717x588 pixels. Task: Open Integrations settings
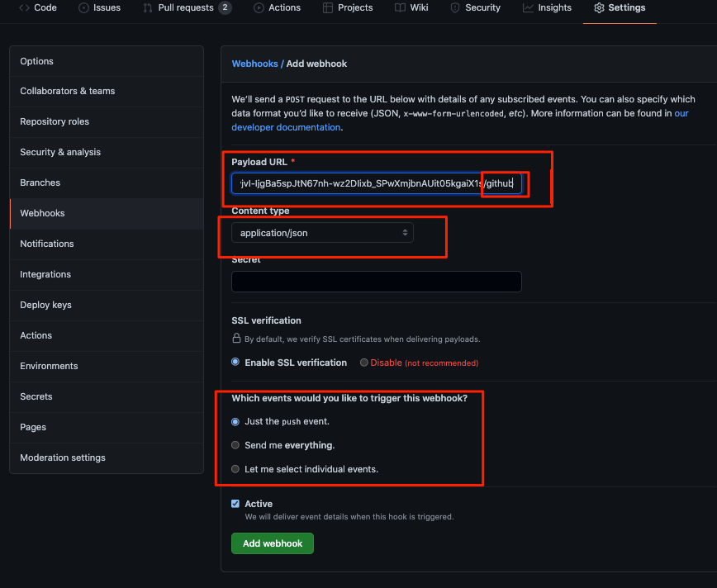[107, 274]
